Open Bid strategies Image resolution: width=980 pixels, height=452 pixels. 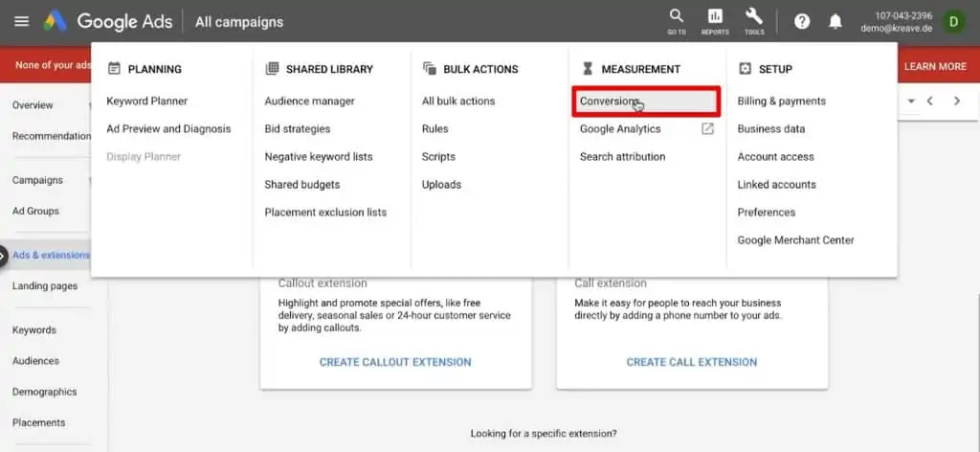298,128
